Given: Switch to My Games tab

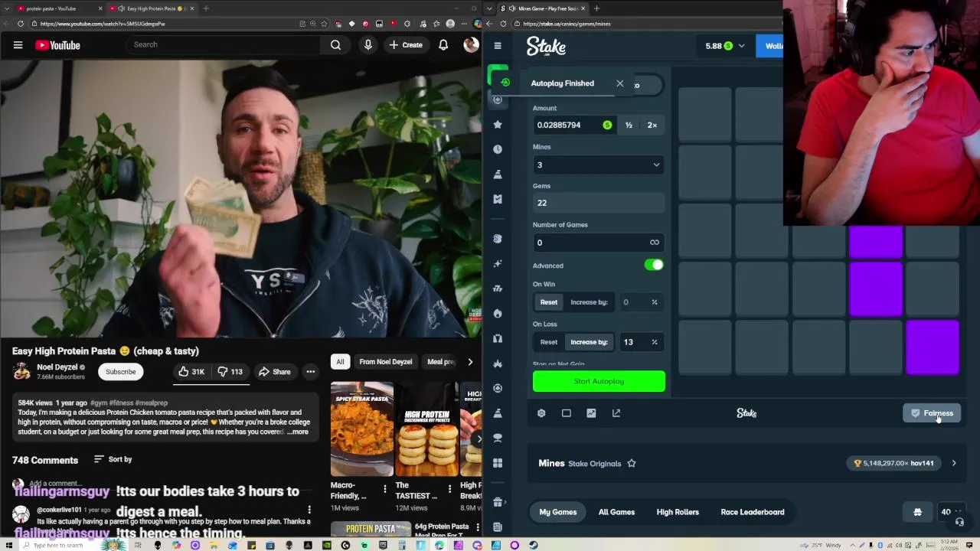Looking at the screenshot, I should 558,512.
